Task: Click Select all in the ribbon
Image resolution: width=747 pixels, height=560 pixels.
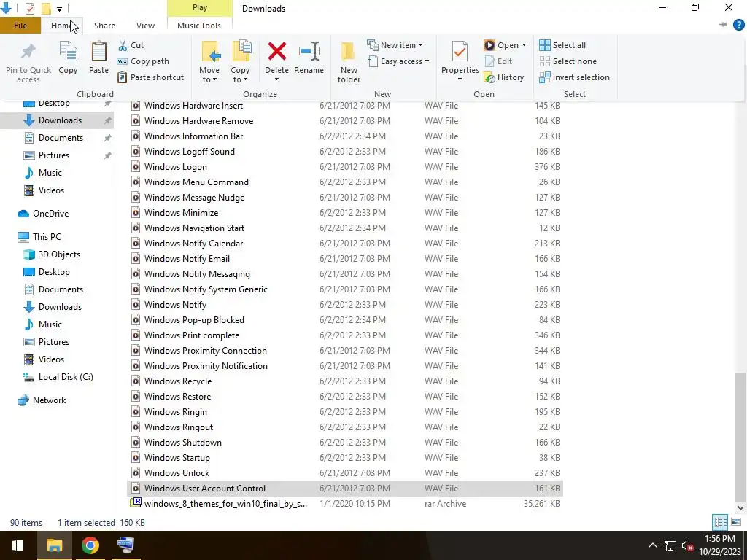Action: coord(562,45)
